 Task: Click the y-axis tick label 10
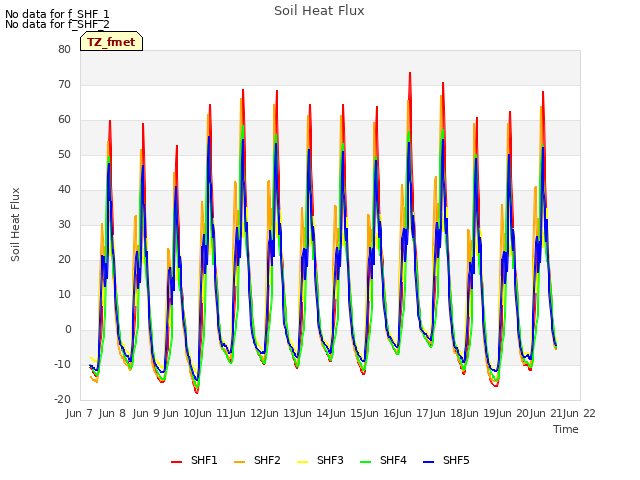64,295
